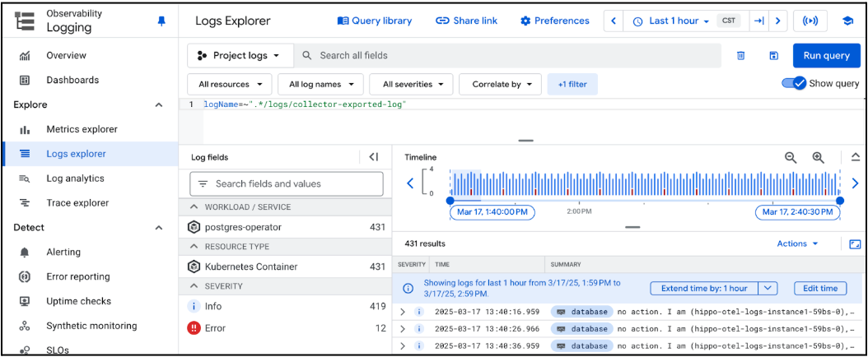Image resolution: width=868 pixels, height=357 pixels.
Task: Collapse WORKLOAD / SERVICE group
Action: coord(194,206)
